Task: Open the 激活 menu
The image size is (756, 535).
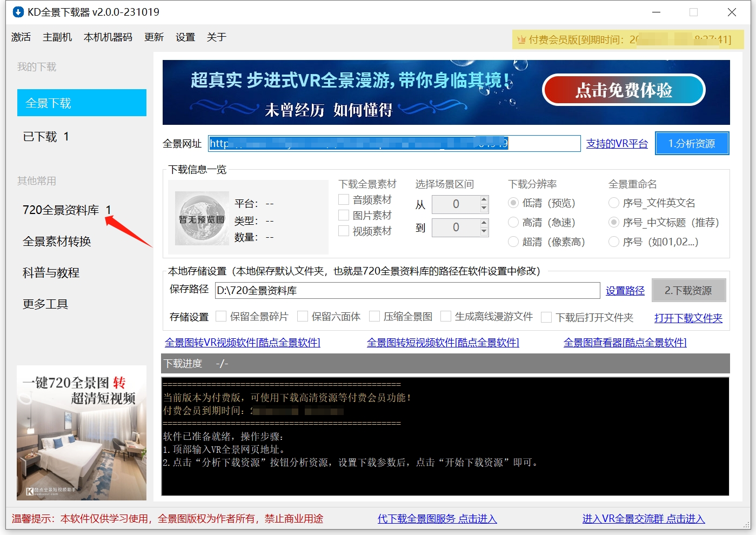Action: (21, 37)
